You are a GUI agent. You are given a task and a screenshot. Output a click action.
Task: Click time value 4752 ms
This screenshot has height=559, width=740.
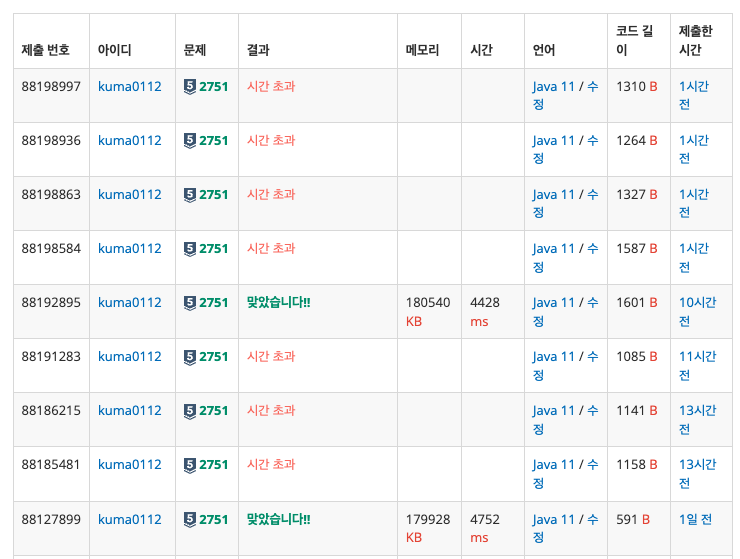[x=485, y=528]
